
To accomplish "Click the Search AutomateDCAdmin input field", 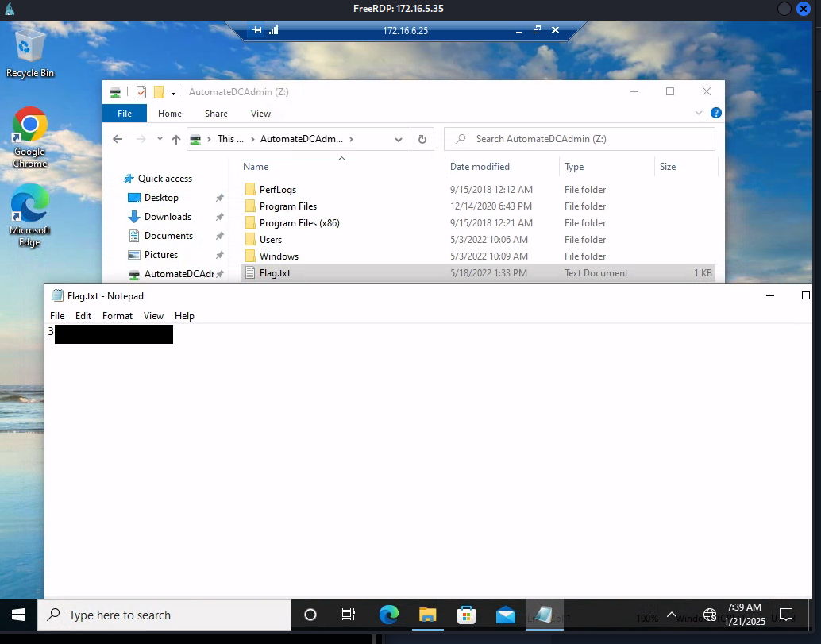I will tap(588, 139).
